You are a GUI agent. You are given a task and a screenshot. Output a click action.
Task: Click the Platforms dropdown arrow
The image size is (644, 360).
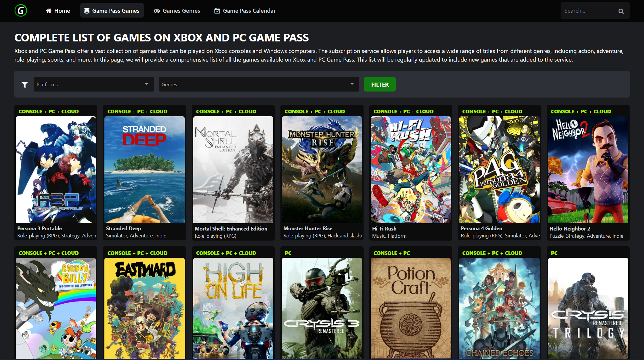pyautogui.click(x=147, y=84)
